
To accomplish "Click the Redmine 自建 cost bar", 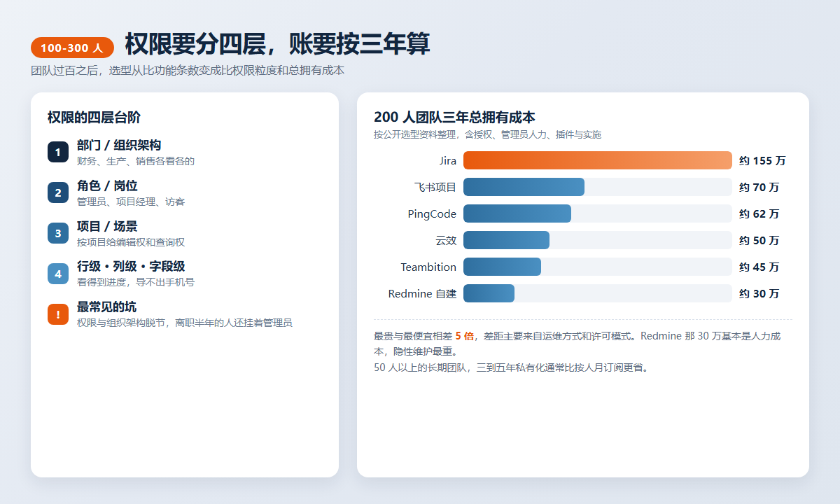I will (489, 293).
